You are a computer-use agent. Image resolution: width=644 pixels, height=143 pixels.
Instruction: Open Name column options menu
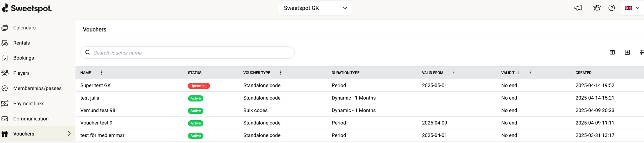click(101, 73)
